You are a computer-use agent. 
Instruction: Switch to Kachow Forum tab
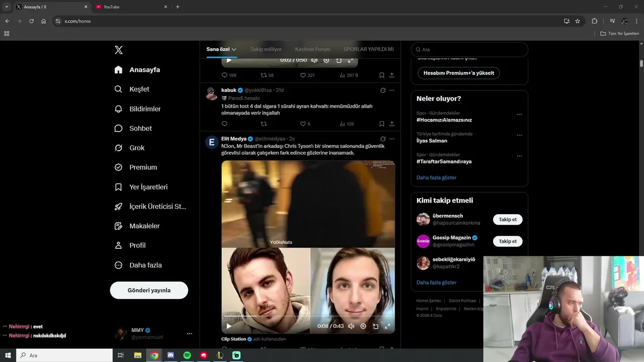[x=312, y=49]
